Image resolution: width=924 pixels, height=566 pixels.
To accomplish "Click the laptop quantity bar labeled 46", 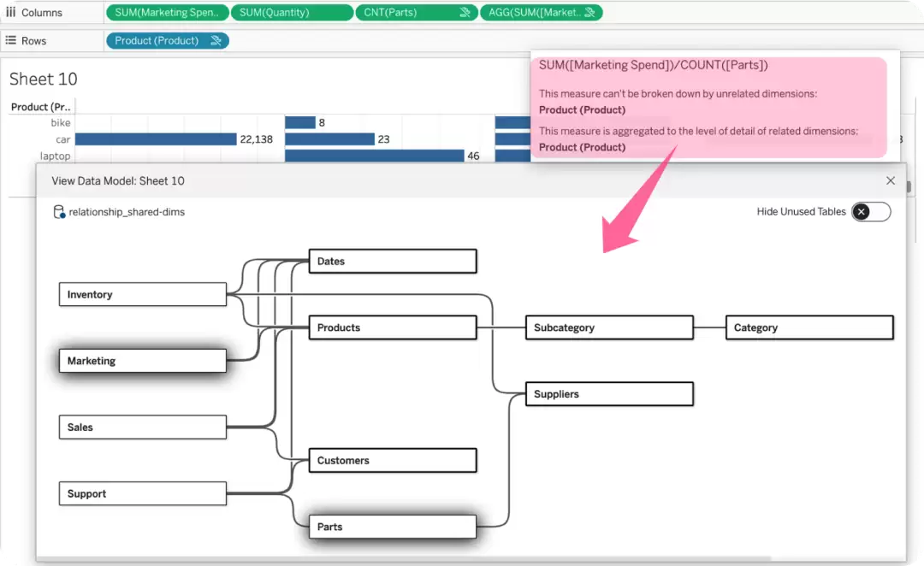I will point(374,156).
